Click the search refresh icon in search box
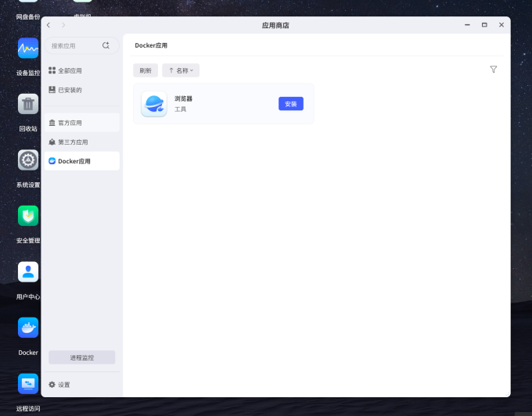The image size is (532, 416). (x=106, y=45)
